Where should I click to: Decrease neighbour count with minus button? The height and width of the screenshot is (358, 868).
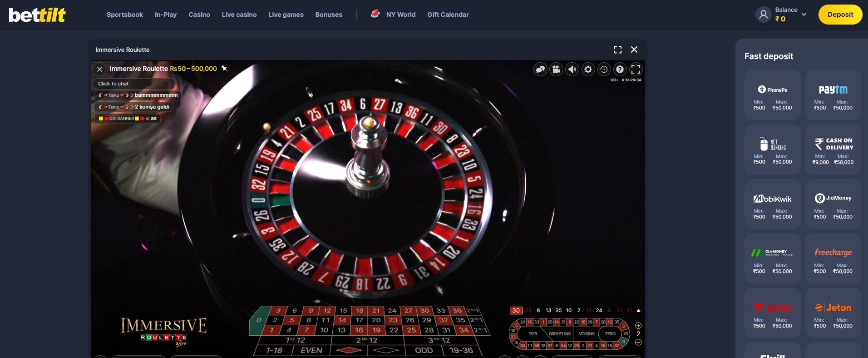pos(638,343)
